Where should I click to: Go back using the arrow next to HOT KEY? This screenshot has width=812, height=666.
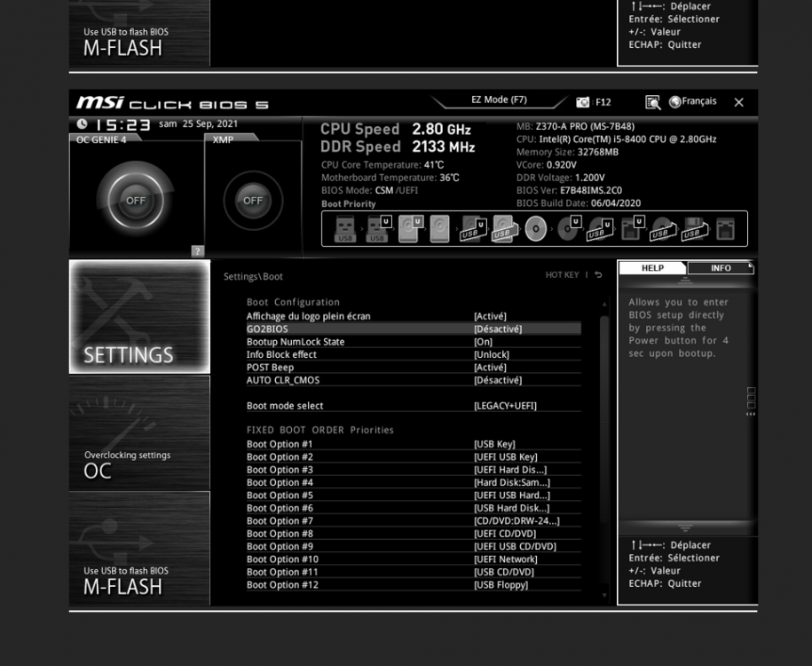click(x=598, y=274)
